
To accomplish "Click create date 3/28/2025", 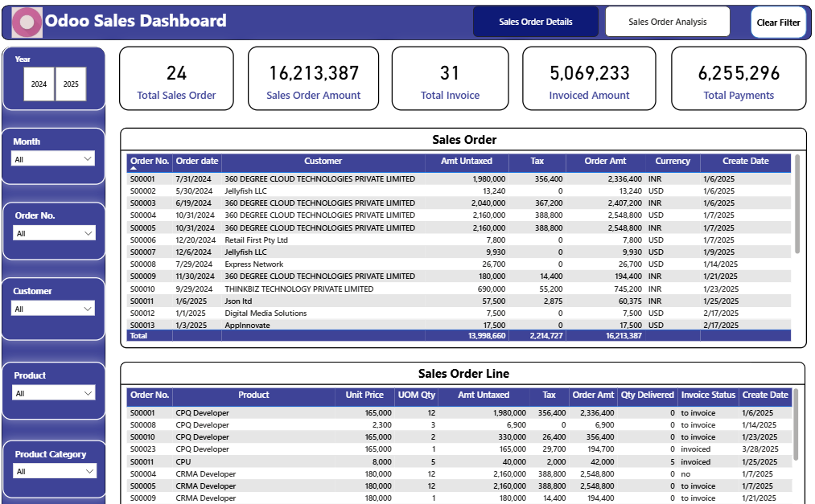I will click(x=760, y=449).
